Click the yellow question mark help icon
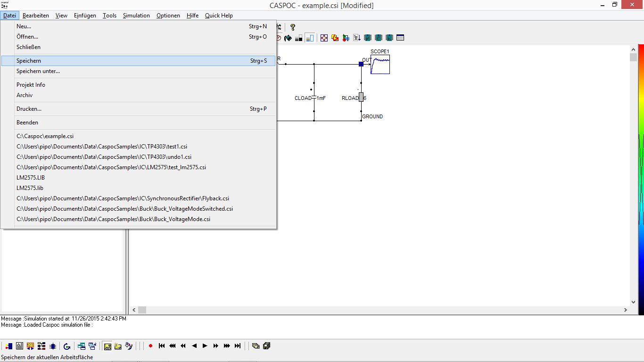The width and height of the screenshot is (644, 362). click(x=293, y=27)
